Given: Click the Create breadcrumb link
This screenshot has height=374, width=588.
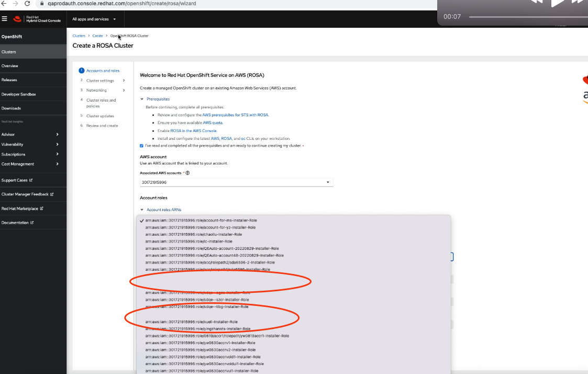Looking at the screenshot, I should (97, 36).
